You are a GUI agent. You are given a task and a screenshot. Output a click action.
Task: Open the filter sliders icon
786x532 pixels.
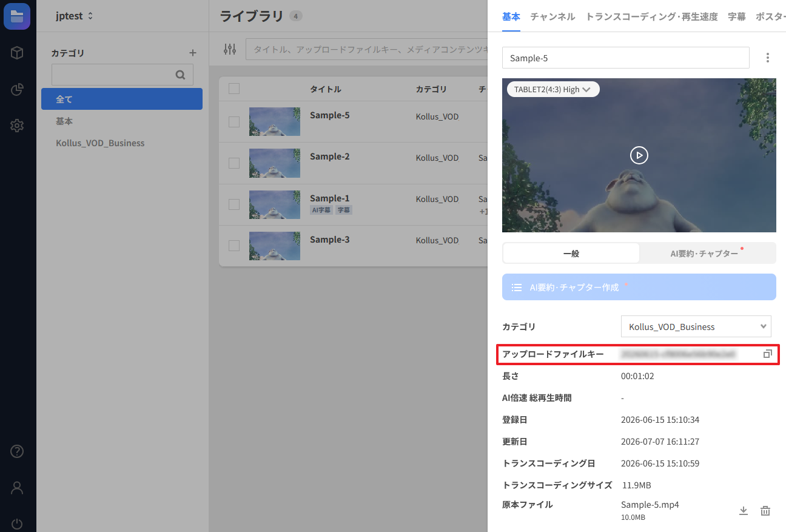click(x=230, y=49)
